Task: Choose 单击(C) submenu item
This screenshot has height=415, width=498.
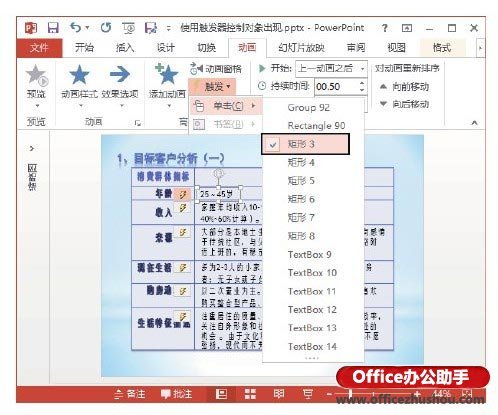Action: pyautogui.click(x=226, y=106)
